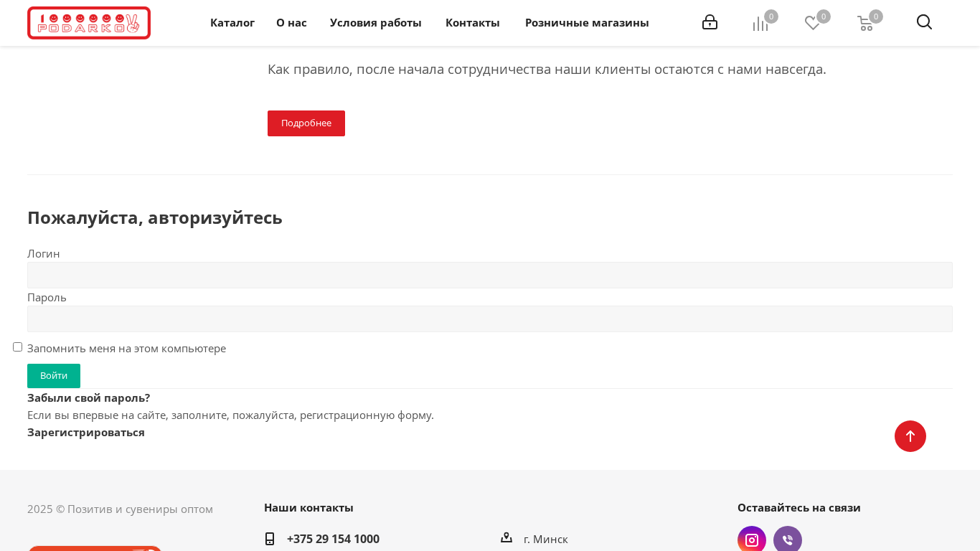
Task: Click the search magnifier icon
Action: coord(924,22)
